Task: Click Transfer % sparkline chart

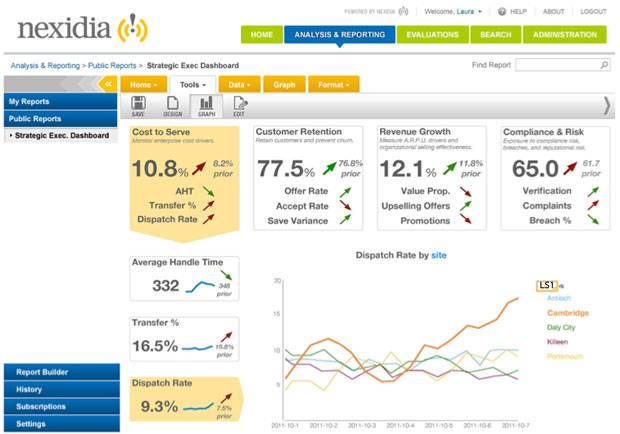Action: pos(197,348)
